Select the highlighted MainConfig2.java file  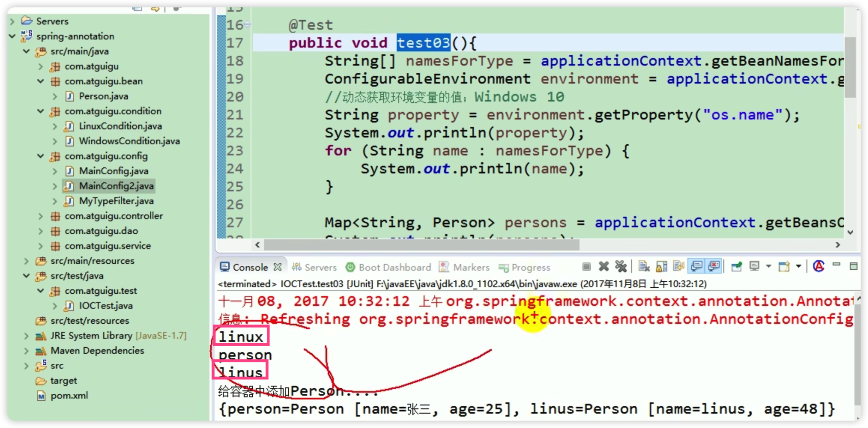click(116, 186)
